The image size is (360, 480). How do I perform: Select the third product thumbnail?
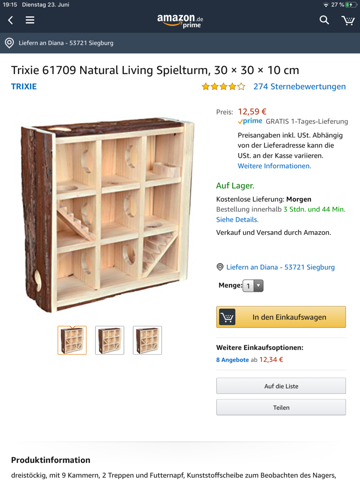pos(147,340)
